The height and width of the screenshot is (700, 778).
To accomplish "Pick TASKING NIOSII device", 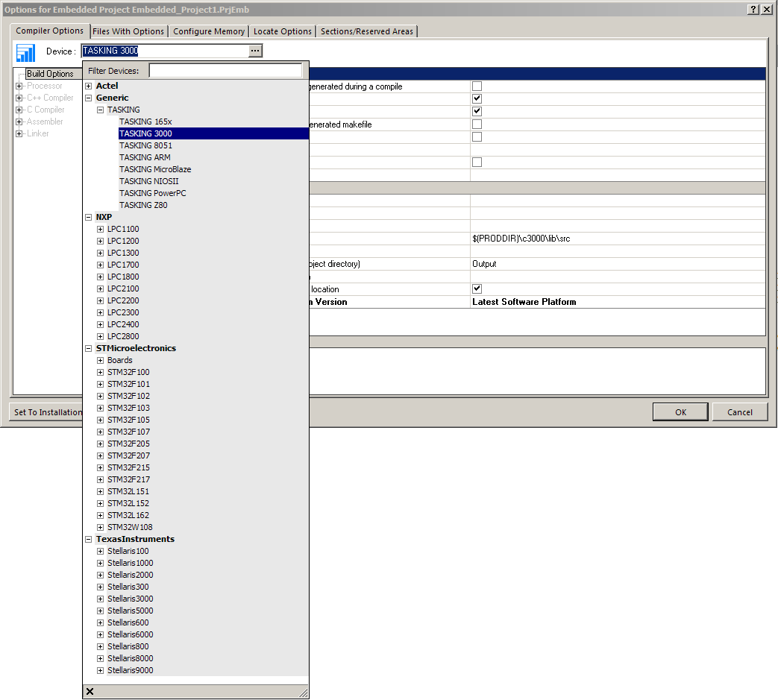I will [149, 181].
